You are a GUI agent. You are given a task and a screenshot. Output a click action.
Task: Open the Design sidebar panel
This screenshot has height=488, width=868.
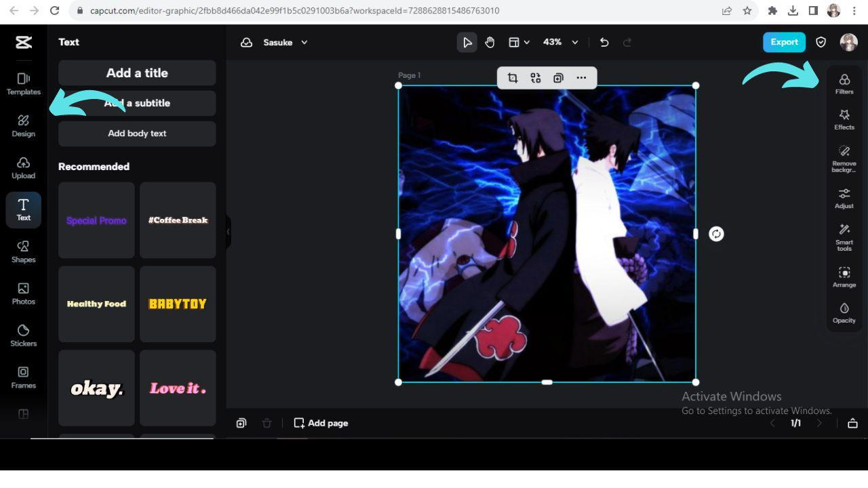point(24,126)
